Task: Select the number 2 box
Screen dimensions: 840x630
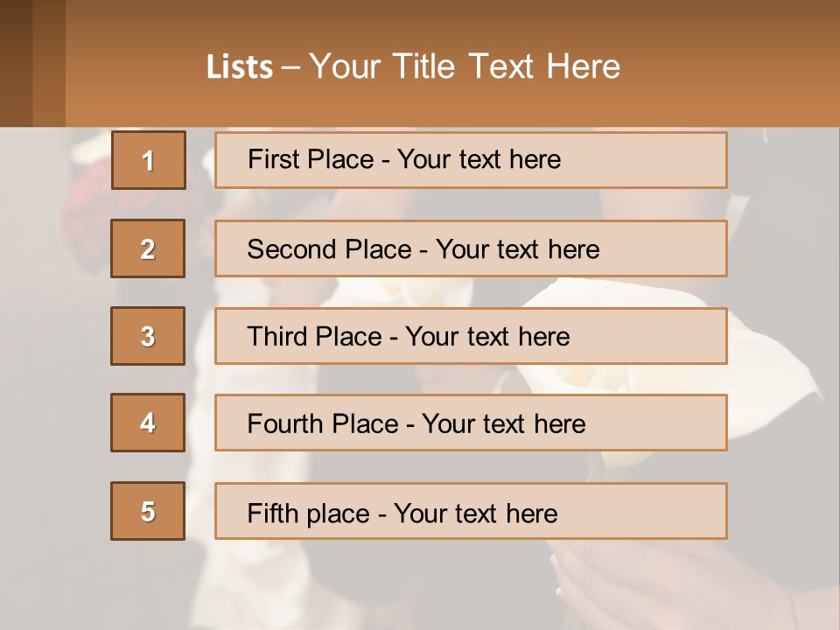Action: click(x=148, y=248)
